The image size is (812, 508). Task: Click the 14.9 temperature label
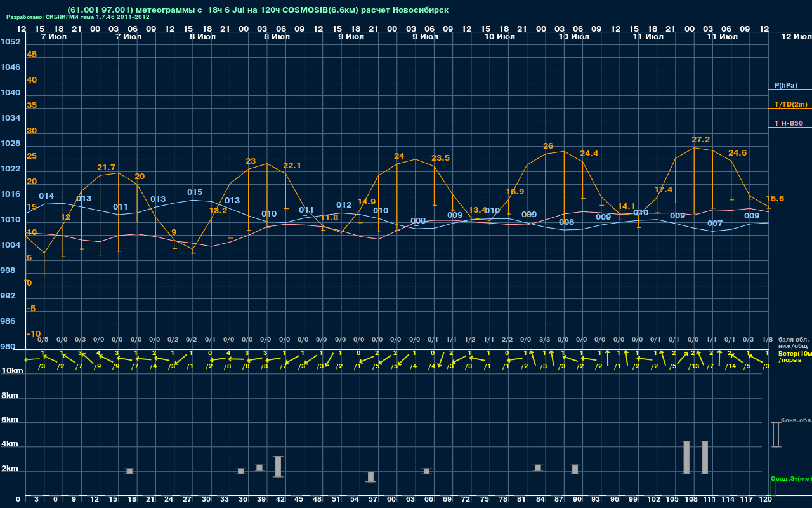pyautogui.click(x=367, y=202)
